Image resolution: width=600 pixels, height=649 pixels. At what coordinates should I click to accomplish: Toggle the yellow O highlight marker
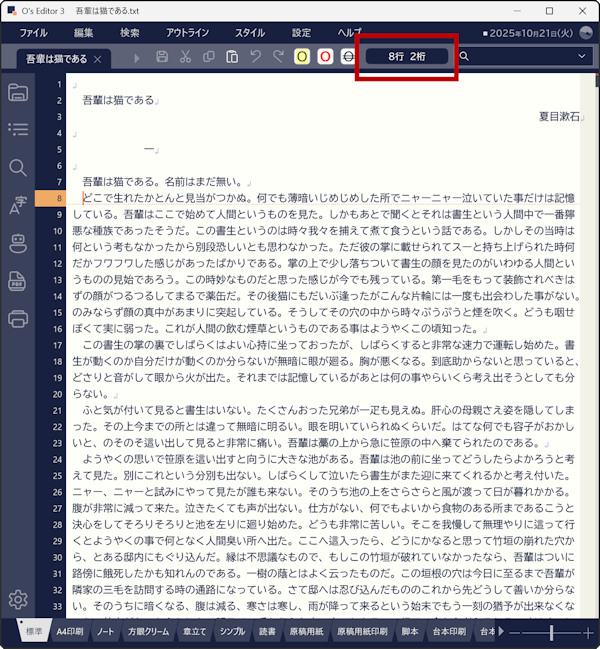[x=301, y=57]
